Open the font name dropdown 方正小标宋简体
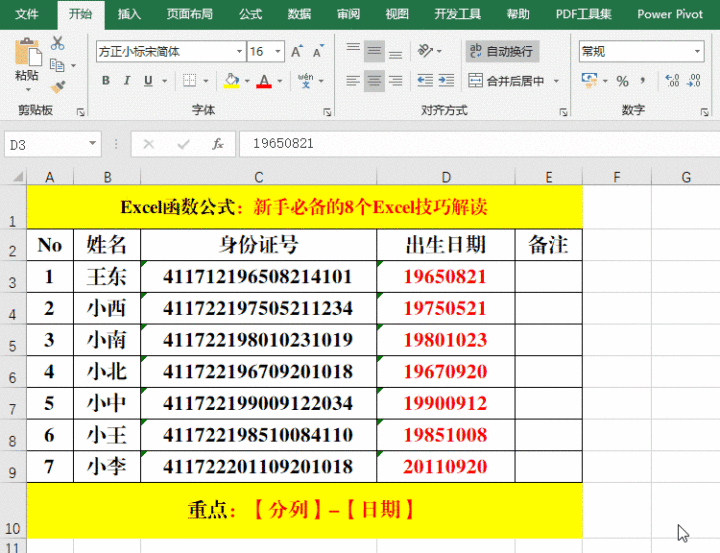This screenshot has width=720, height=553. click(239, 52)
